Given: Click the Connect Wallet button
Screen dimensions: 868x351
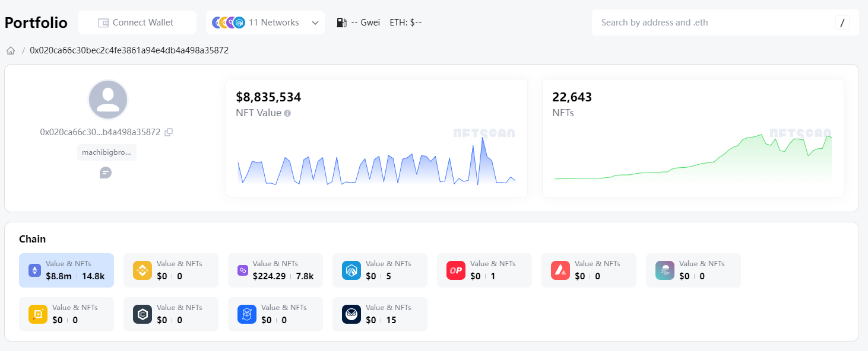Looking at the screenshot, I should [137, 23].
